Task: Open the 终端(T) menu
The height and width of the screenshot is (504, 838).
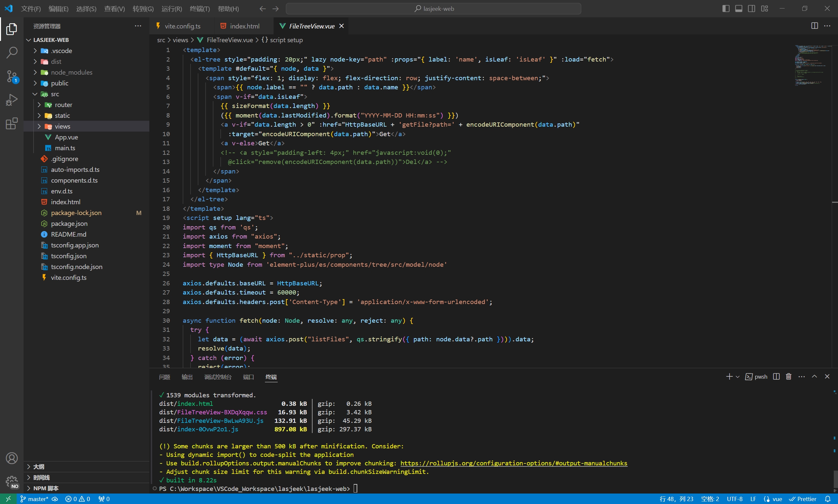Action: 200,9
